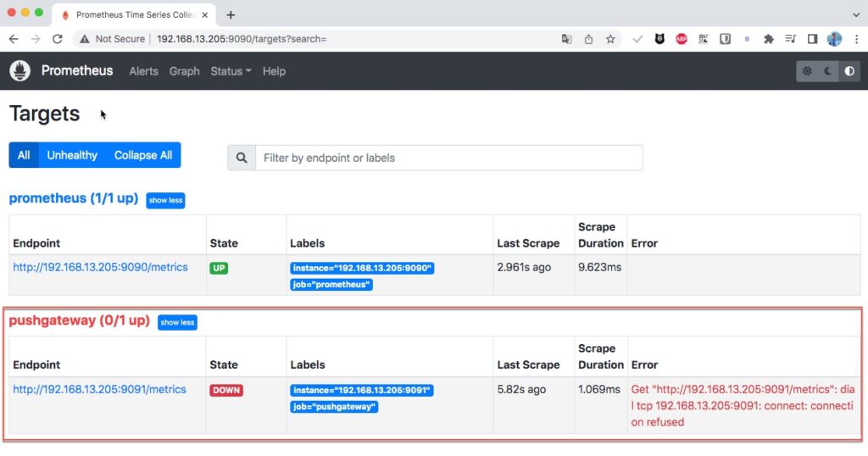This screenshot has height=456, width=868.
Task: Open the Status dropdown menu
Action: click(x=231, y=71)
